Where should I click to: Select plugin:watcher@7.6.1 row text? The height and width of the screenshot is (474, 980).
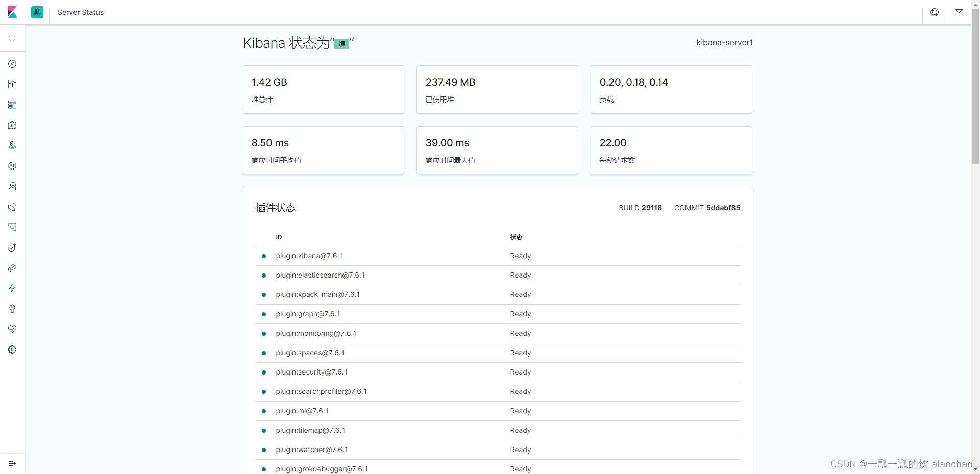point(312,450)
